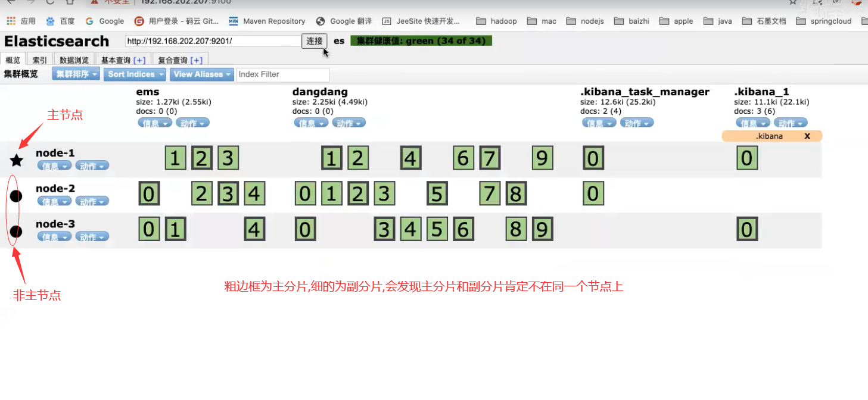Screen dimensions: 868x400
Task: Open the Google bookmark
Action: point(105,21)
